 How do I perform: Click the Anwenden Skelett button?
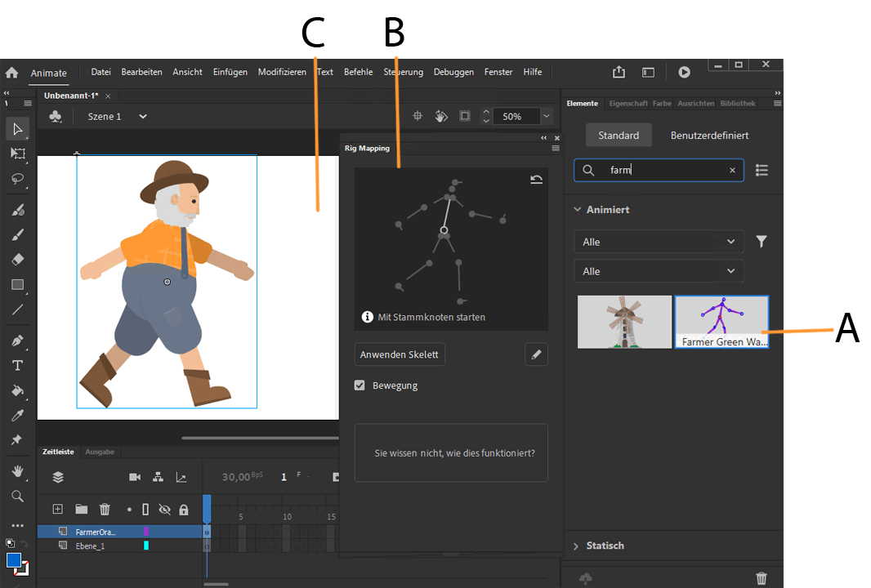(400, 354)
